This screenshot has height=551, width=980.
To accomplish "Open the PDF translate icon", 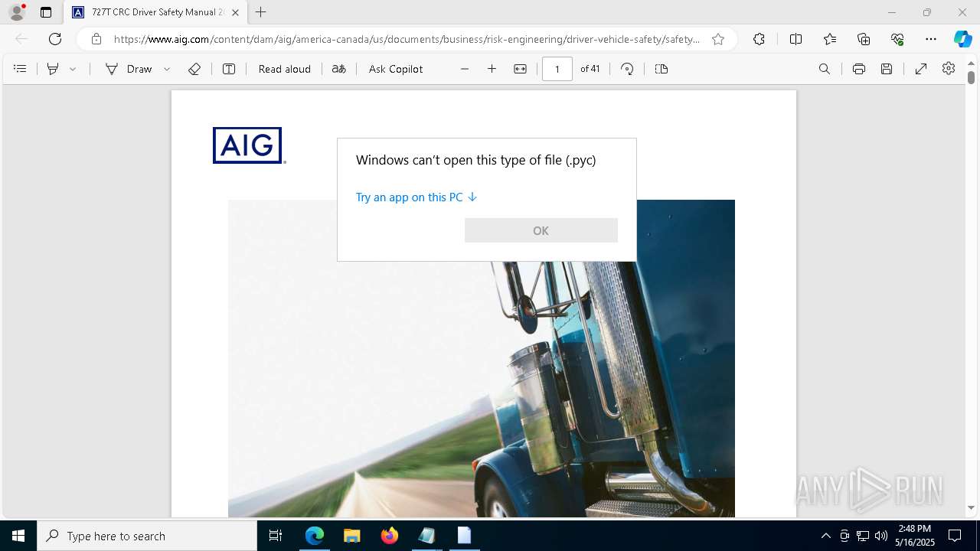I will [338, 69].
